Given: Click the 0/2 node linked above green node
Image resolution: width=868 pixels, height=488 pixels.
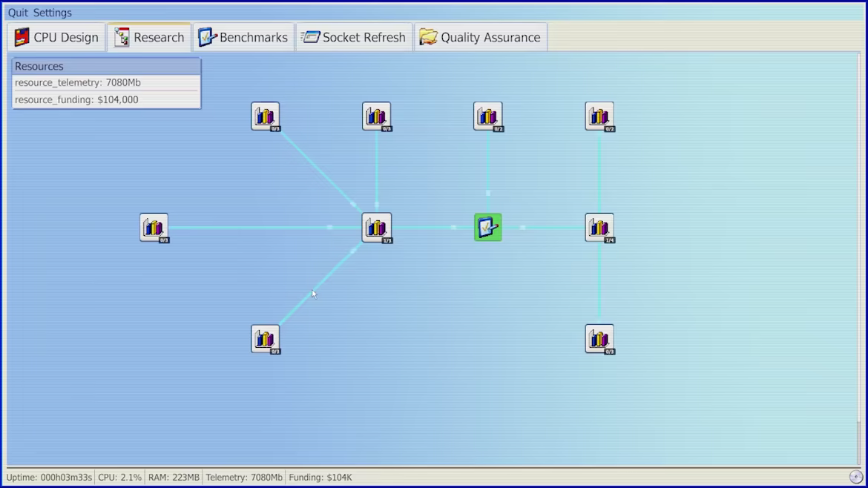Looking at the screenshot, I should pos(487,116).
